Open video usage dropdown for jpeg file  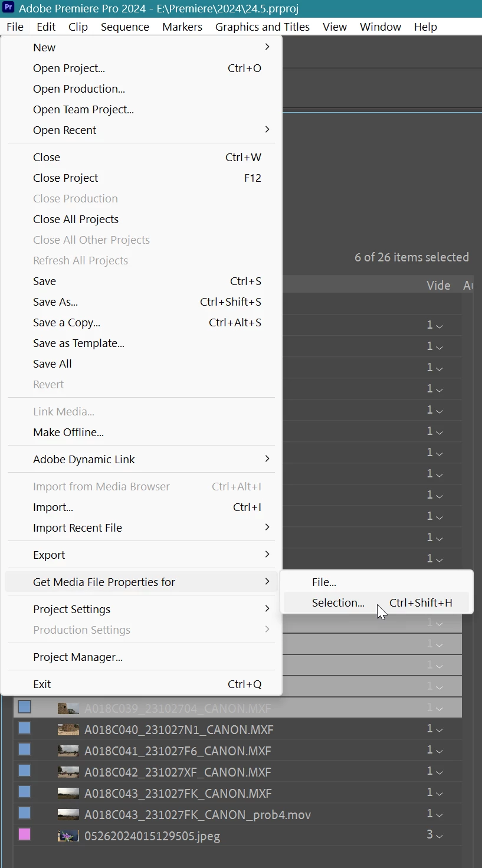pyautogui.click(x=439, y=836)
